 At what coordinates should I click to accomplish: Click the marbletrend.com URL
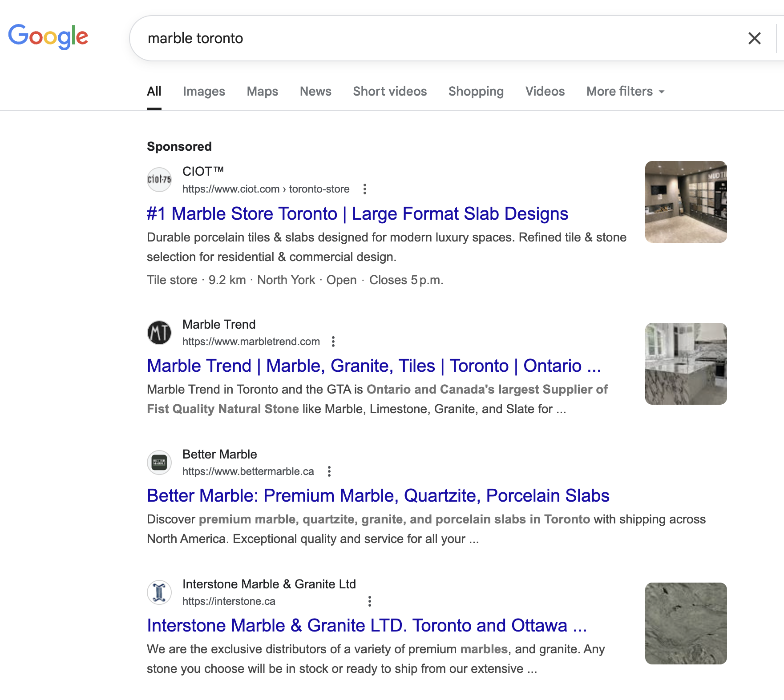point(251,342)
